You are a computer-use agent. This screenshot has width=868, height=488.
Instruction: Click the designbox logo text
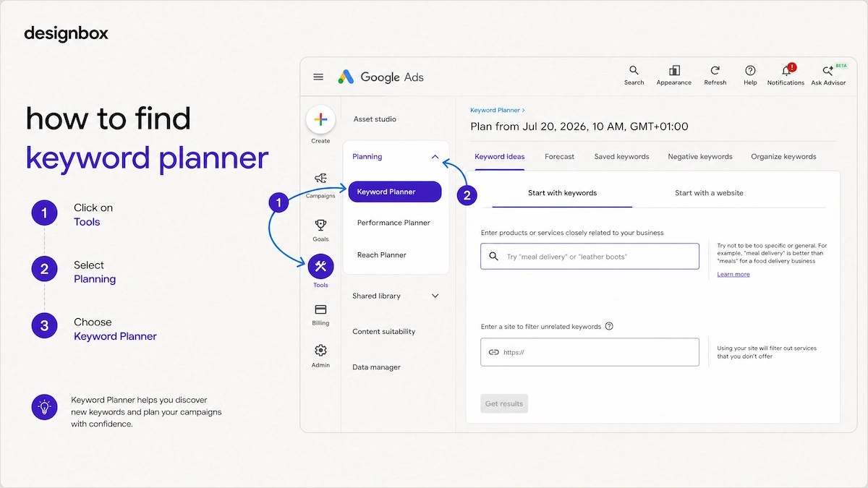coord(66,33)
